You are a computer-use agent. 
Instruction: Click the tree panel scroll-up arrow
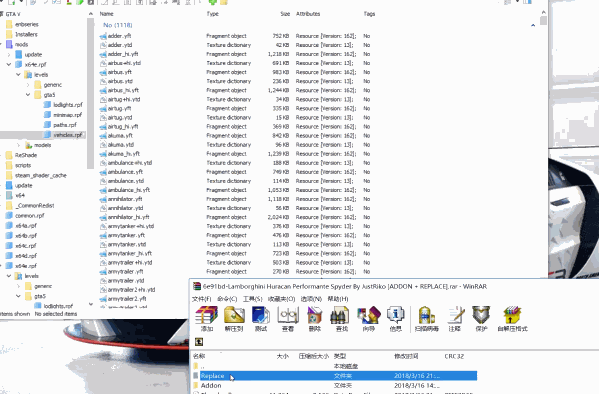click(91, 14)
